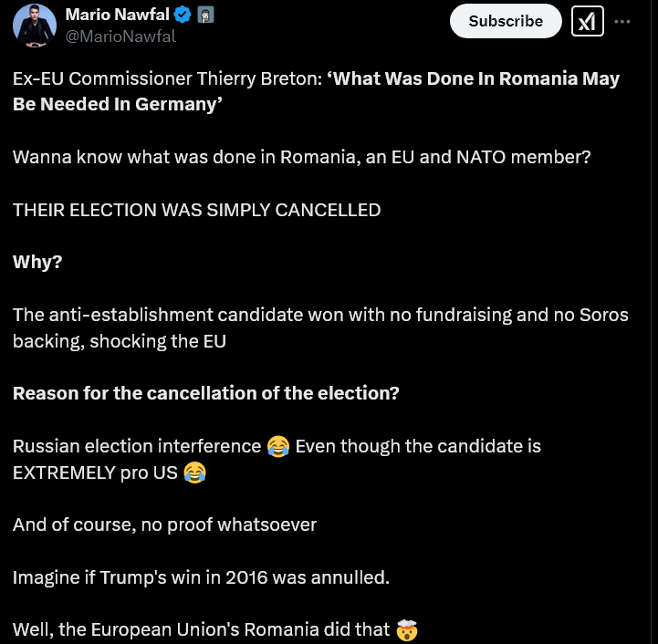Image resolution: width=658 pixels, height=644 pixels.
Task: Open the three-dot More options menu
Action: [x=622, y=21]
